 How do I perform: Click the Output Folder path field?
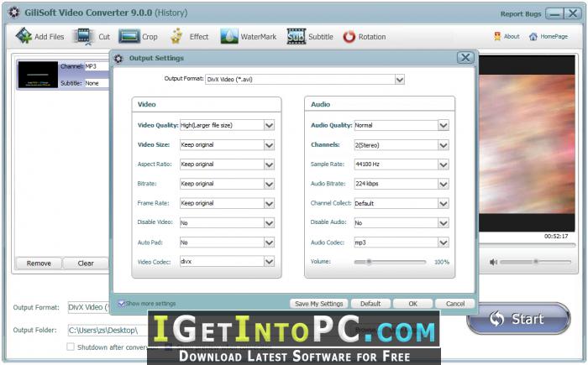[108, 330]
